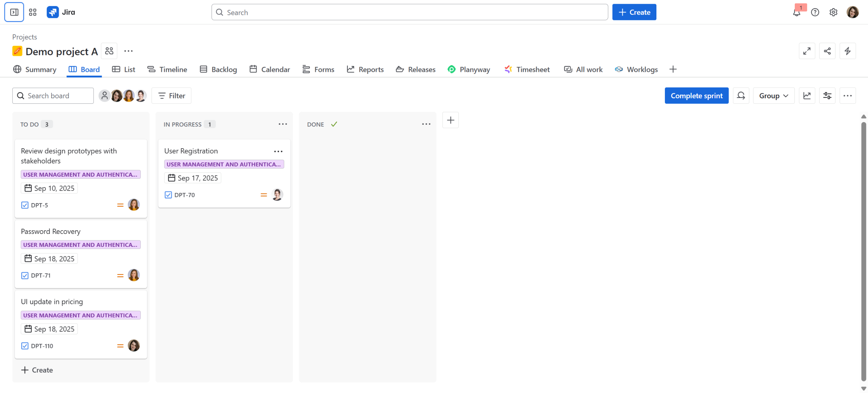Viewport: 868px width, 393px height.
Task: Open the automation lightning bolt icon
Action: point(847,51)
